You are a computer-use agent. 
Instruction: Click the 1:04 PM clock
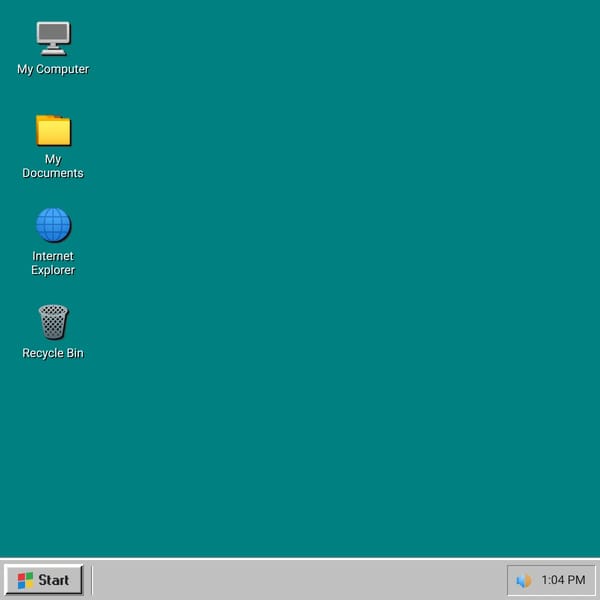(x=563, y=580)
